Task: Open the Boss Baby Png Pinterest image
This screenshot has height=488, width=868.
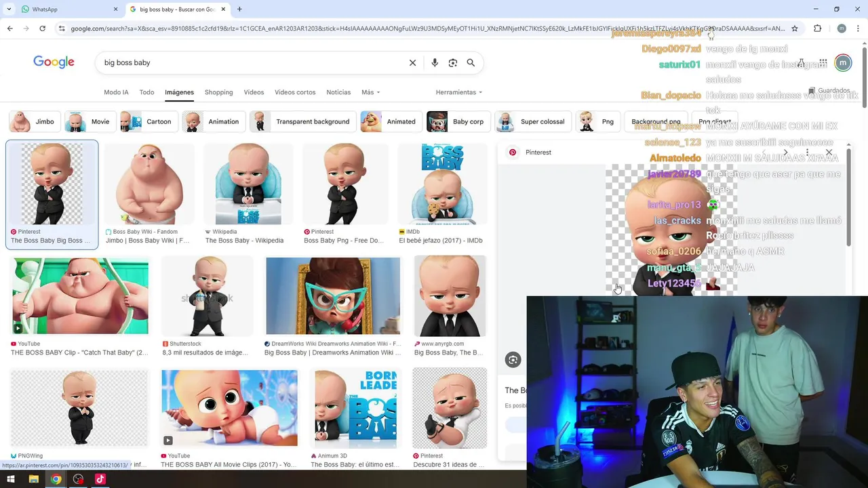Action: coord(345,184)
